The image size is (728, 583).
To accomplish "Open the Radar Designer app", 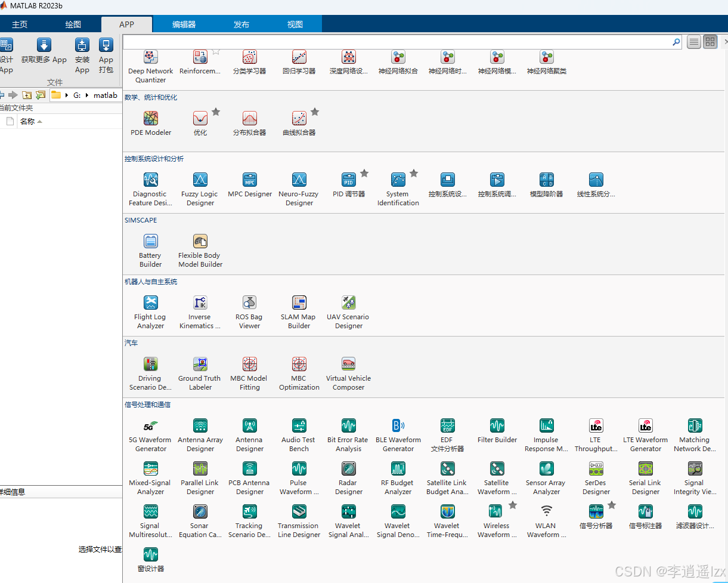I will [x=349, y=478].
